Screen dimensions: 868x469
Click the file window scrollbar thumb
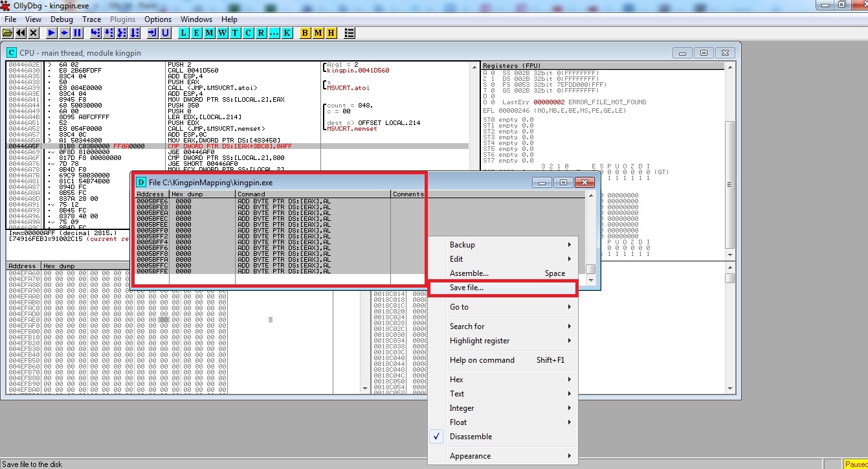coord(590,269)
